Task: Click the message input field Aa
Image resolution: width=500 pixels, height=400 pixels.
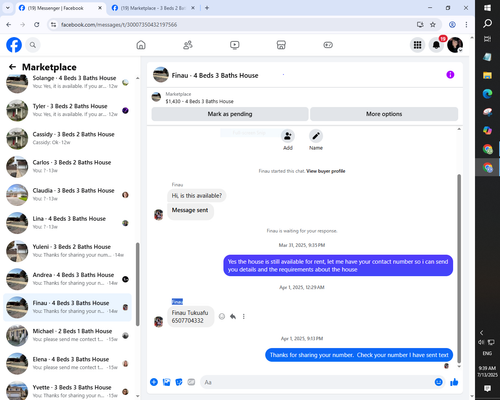Action: [317, 382]
